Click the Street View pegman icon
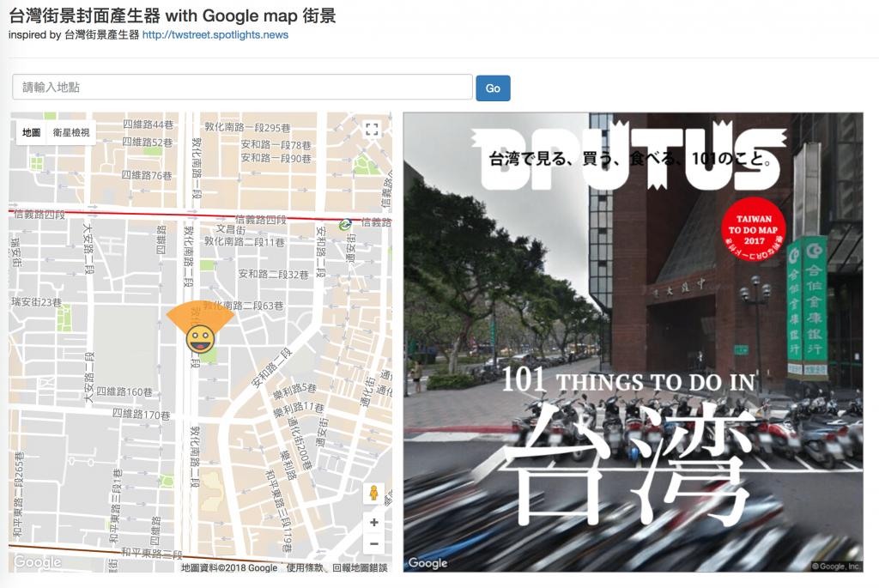 pyautogui.click(x=373, y=494)
